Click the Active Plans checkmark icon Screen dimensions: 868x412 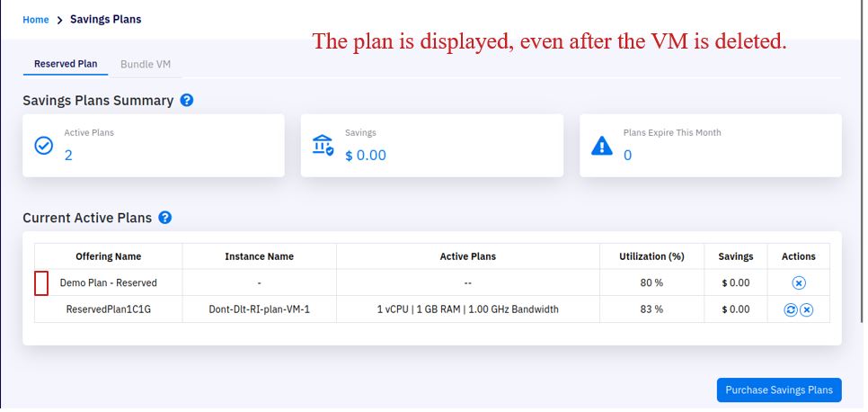[44, 146]
